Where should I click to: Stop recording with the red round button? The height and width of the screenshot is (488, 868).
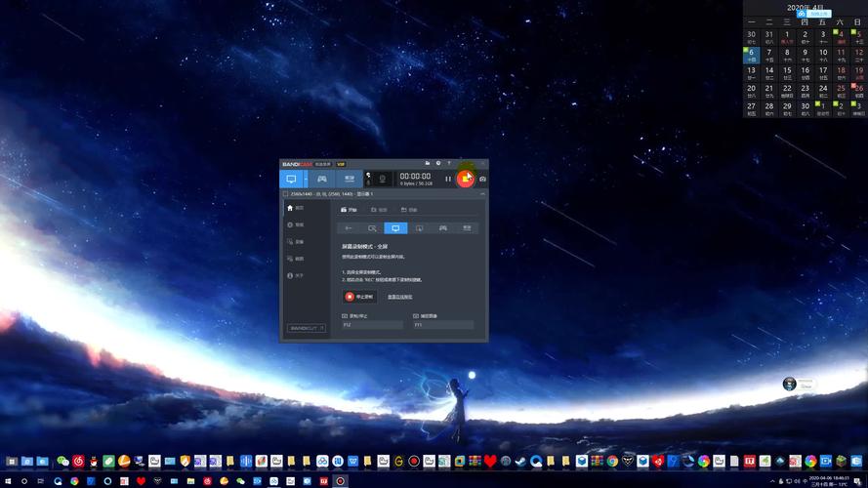pos(465,179)
